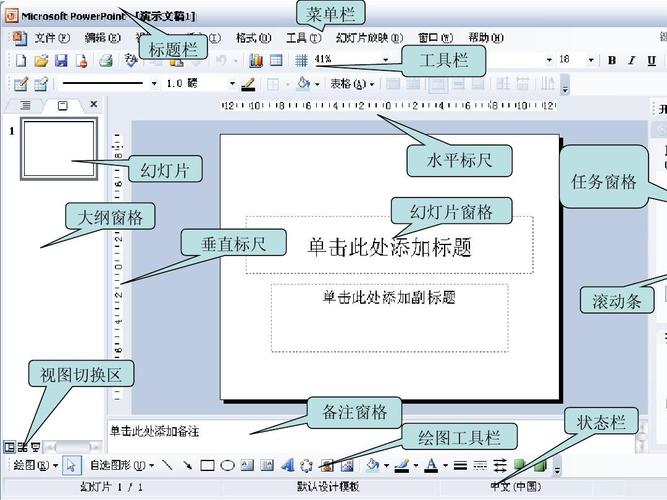667x500 pixels.
Task: Open the border line style dropdown
Action: (x=154, y=84)
